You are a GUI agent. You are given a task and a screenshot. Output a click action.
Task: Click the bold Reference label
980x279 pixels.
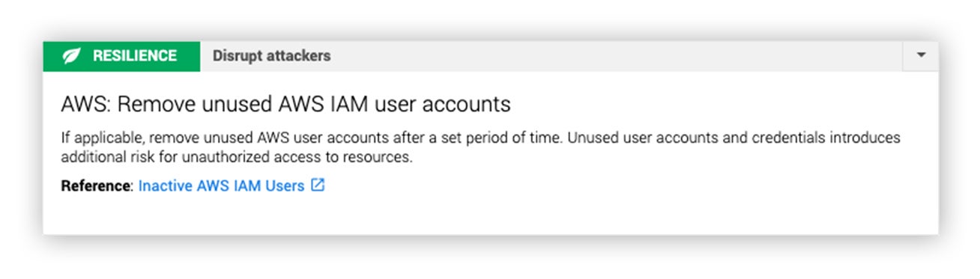point(96,186)
